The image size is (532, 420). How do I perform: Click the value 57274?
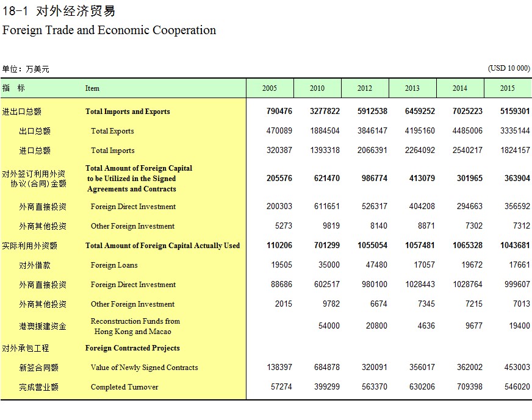281,387
